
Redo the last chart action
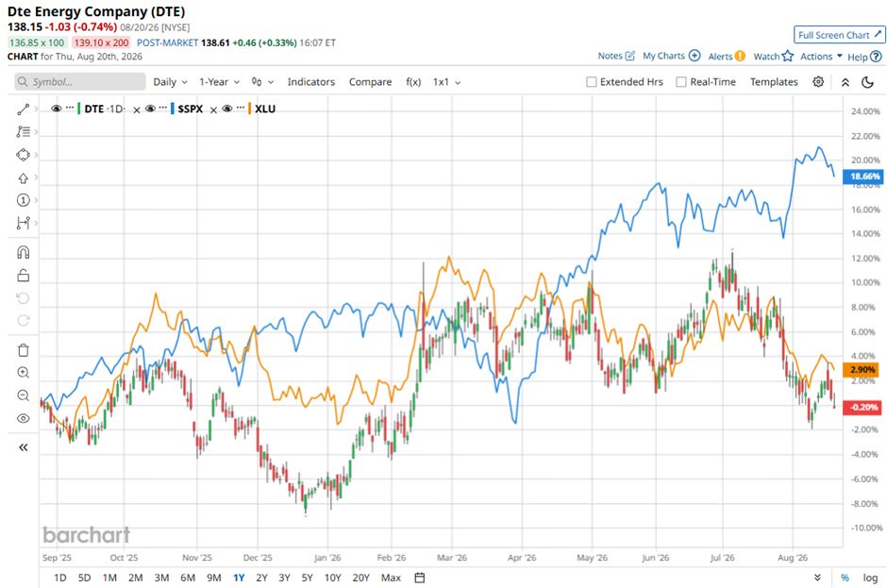point(24,320)
